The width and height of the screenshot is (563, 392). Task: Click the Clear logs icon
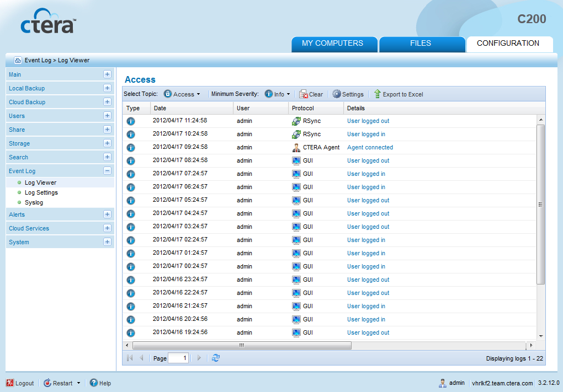click(304, 94)
